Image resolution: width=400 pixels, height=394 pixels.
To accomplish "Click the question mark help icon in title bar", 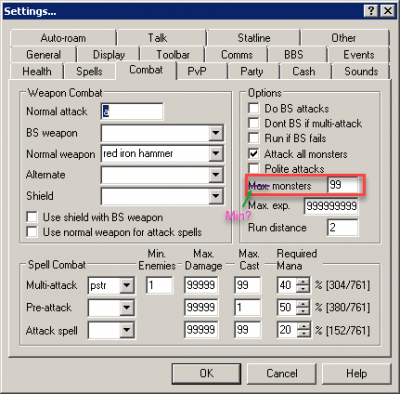I will pos(371,11).
